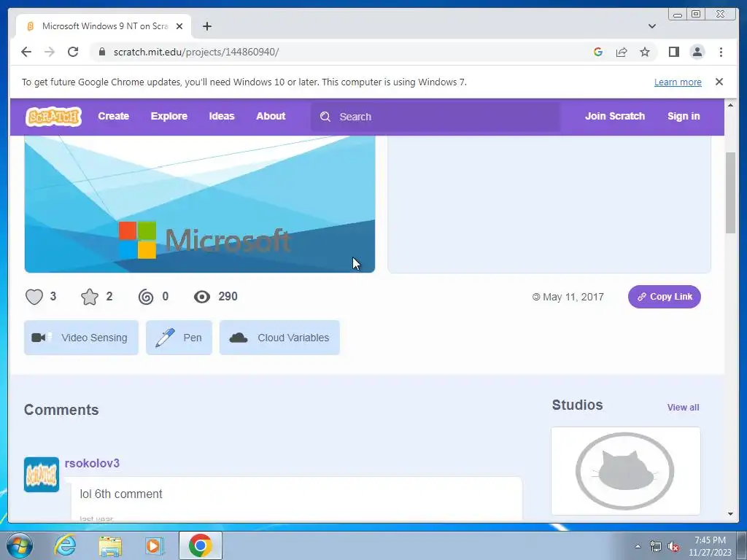Click the spiral remix count icon
747x560 pixels.
point(146,297)
